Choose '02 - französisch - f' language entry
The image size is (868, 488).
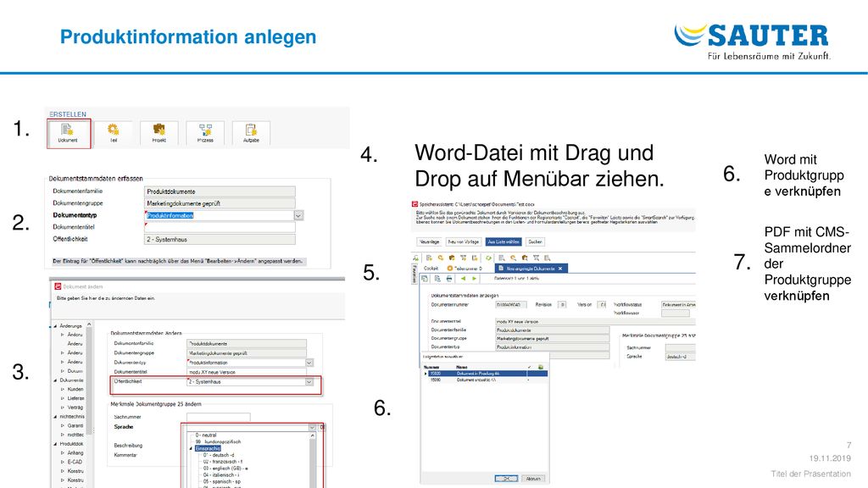[x=223, y=462]
